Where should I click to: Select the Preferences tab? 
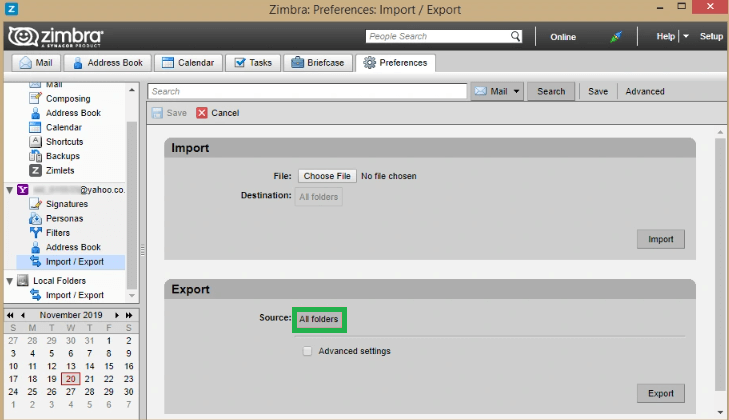coord(395,63)
